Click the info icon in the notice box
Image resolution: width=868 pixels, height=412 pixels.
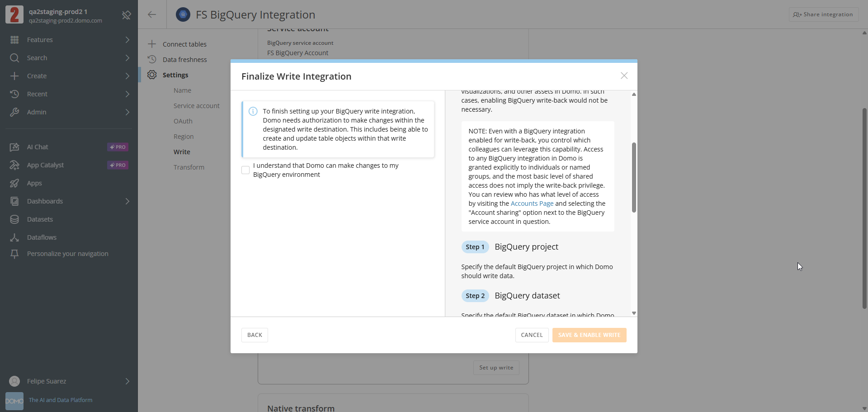click(253, 111)
